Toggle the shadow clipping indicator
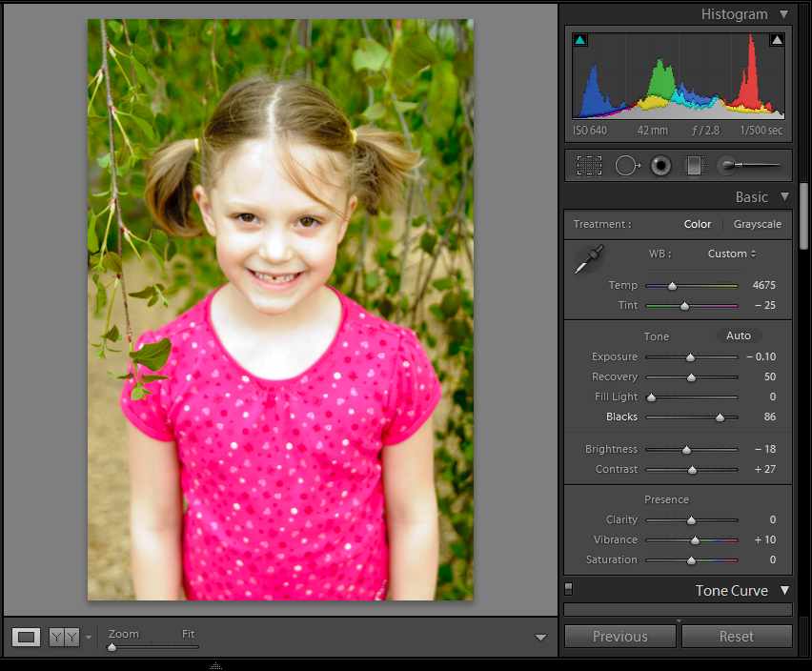The width and height of the screenshot is (812, 671). coord(579,39)
